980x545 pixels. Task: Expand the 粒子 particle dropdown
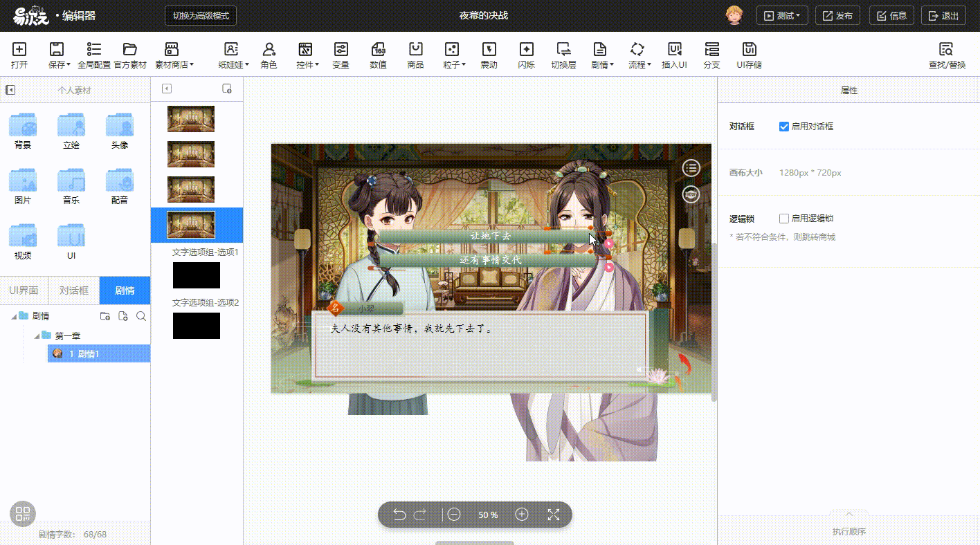[x=452, y=54]
